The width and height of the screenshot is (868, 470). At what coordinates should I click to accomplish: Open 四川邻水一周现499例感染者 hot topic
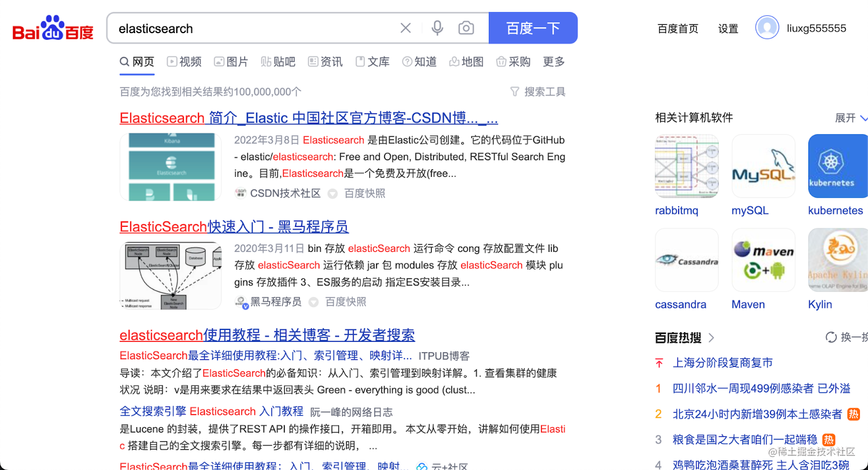762,388
